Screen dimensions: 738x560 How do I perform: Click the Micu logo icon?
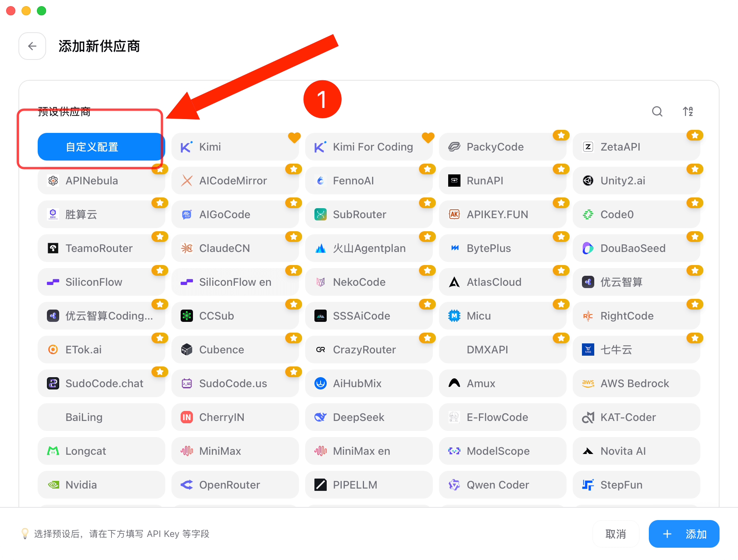[454, 316]
